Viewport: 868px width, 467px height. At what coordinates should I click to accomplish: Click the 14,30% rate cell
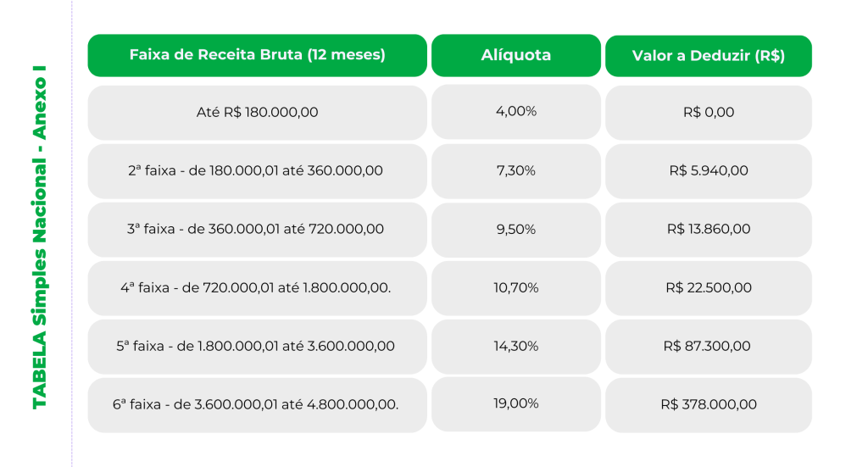click(516, 347)
